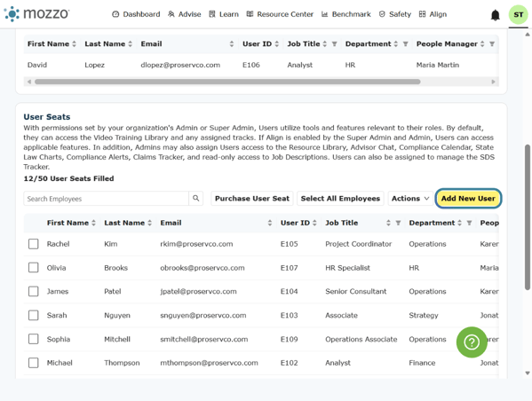The image size is (532, 401).
Task: Click email dlopez@proservco.com
Action: 180,65
